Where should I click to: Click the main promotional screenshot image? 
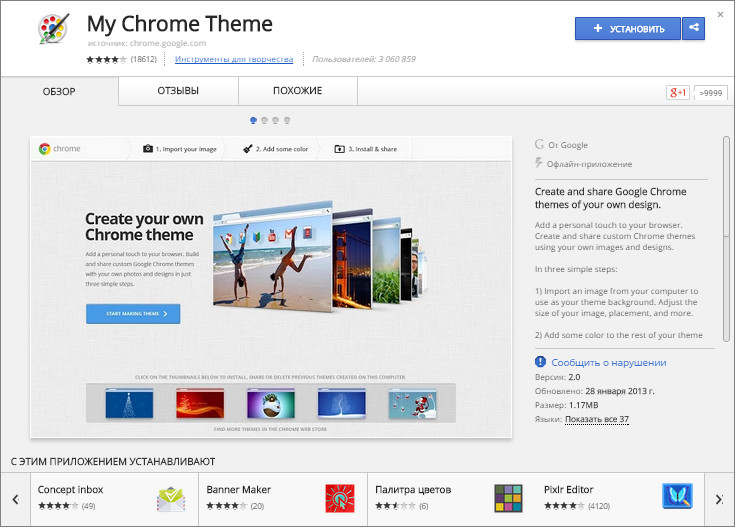pyautogui.click(x=271, y=286)
